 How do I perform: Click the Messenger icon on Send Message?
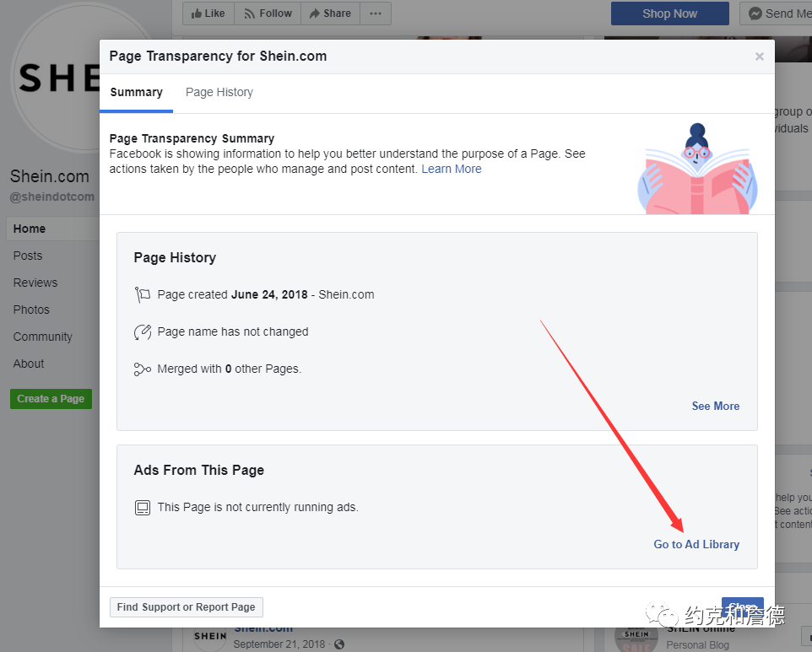755,14
